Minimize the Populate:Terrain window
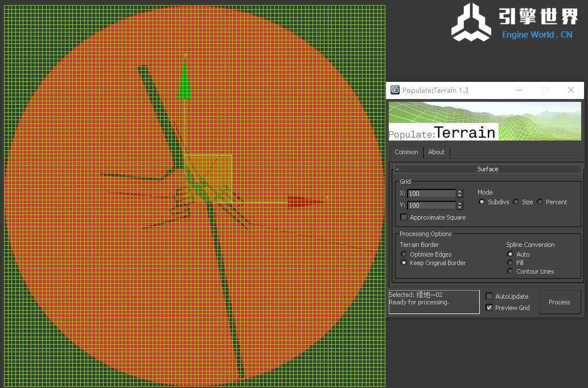 pyautogui.click(x=519, y=90)
